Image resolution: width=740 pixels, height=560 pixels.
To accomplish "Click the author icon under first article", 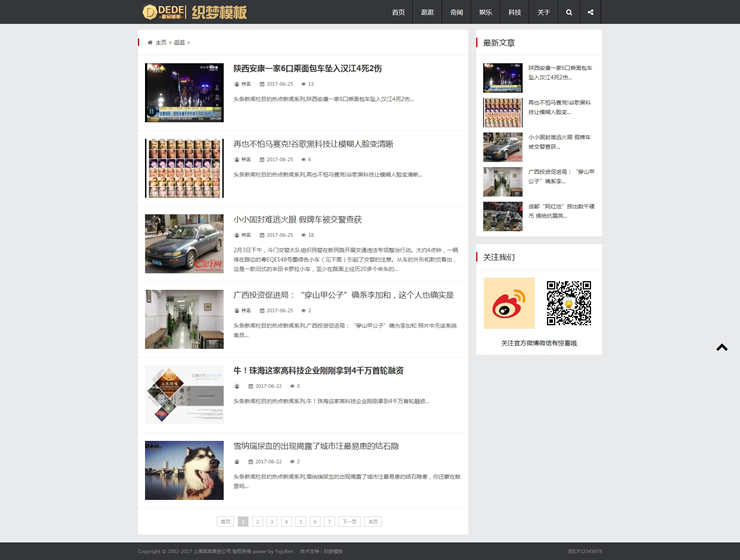I will click(x=237, y=84).
